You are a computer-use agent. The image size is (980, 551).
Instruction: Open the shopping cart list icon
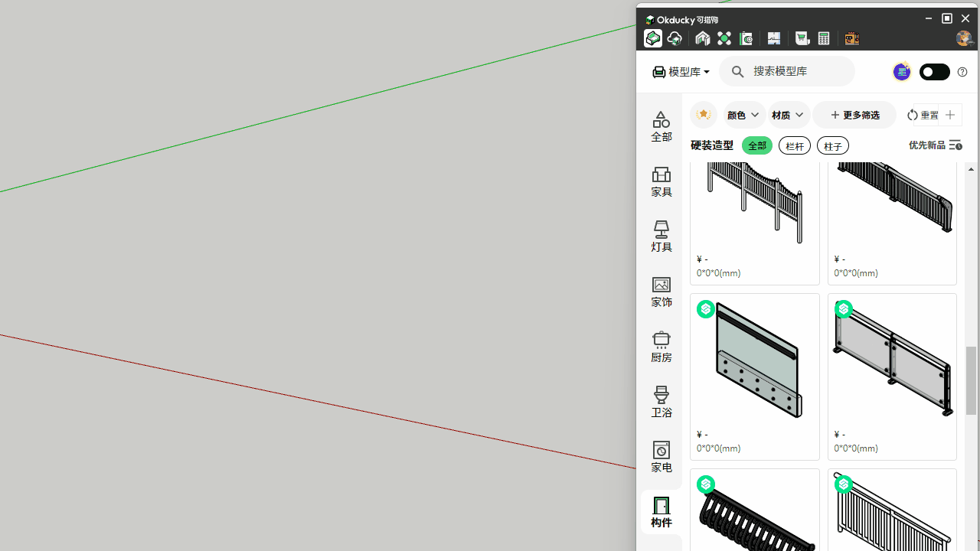click(802, 38)
